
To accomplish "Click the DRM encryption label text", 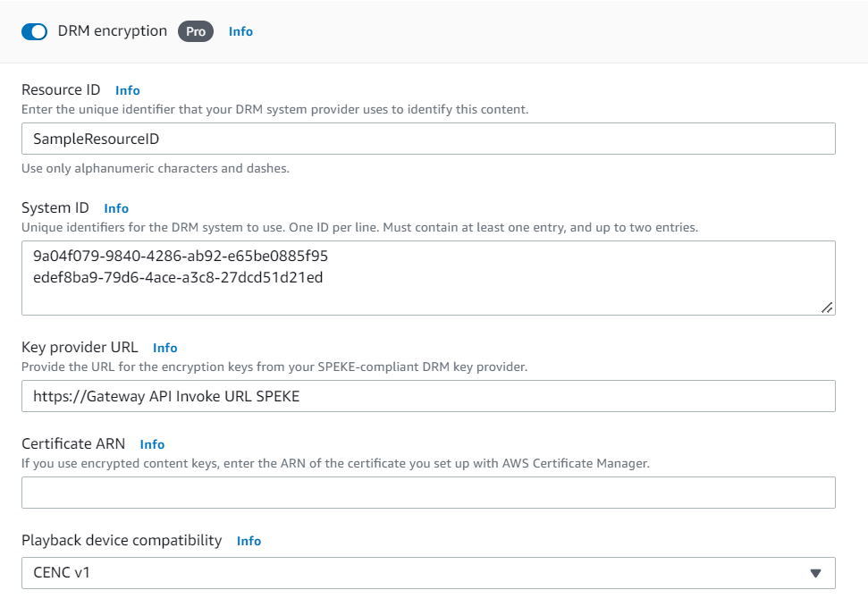I will click(112, 31).
